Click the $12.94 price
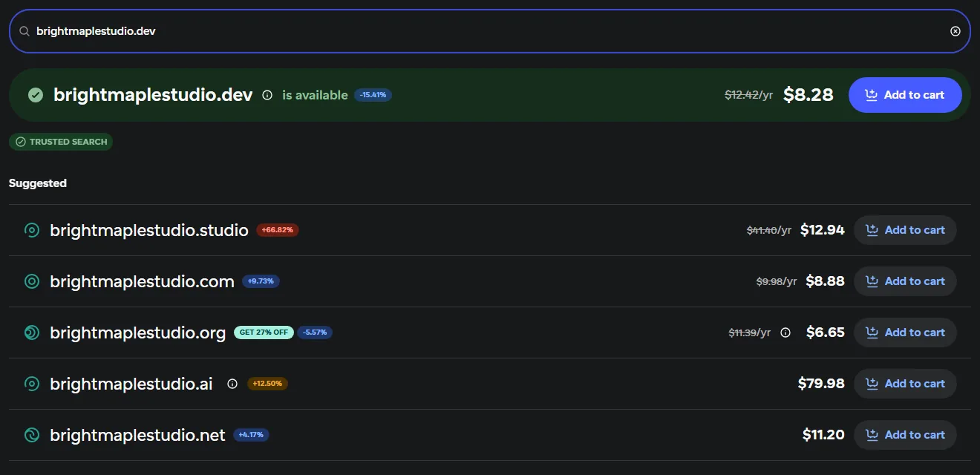The width and height of the screenshot is (980, 475). pyautogui.click(x=823, y=230)
